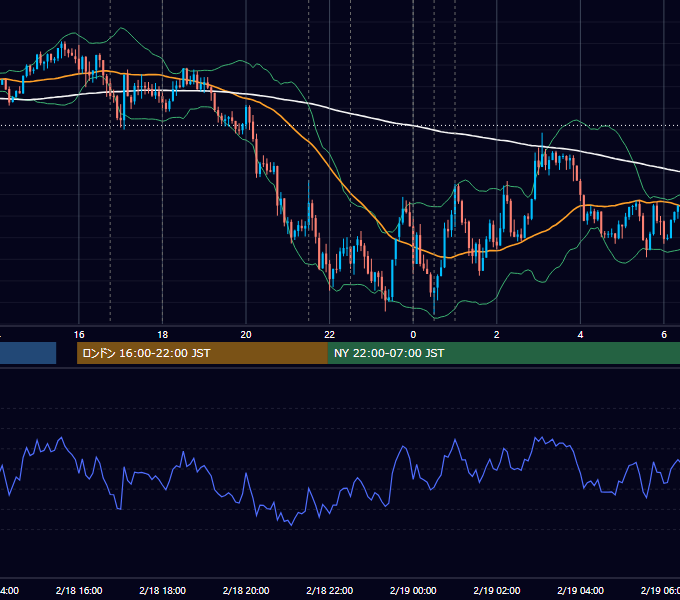This screenshot has width=680, height=600.
Task: Click the NY 22:00-07:00 JST session bar
Action: [503, 353]
